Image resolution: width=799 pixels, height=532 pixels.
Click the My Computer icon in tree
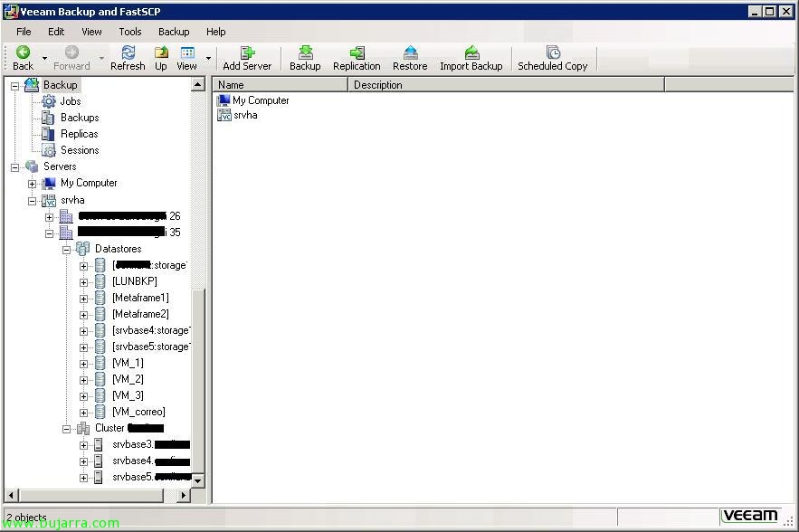[x=49, y=183]
